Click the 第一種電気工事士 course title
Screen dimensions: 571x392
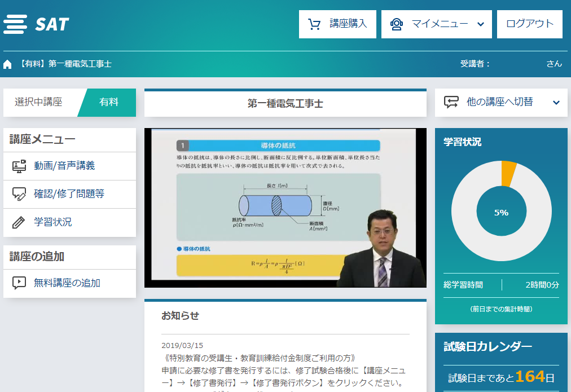tap(285, 104)
